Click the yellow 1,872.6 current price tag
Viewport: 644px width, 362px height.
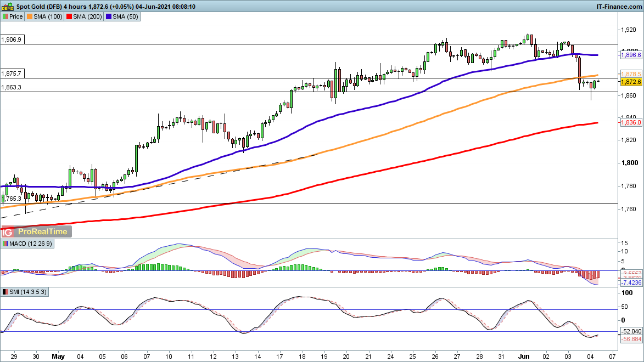631,82
